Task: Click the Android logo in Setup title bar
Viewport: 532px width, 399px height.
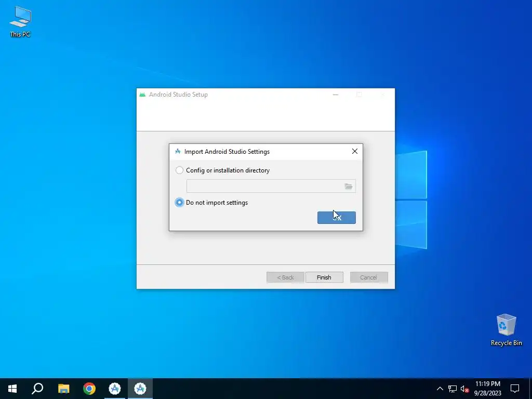Action: click(x=142, y=95)
